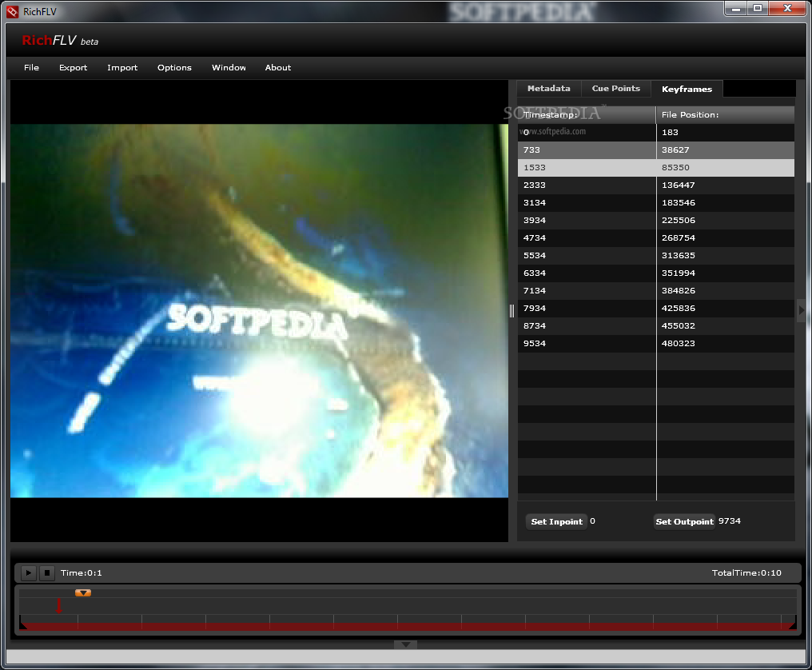Minimize the RichFLV window

tap(735, 9)
